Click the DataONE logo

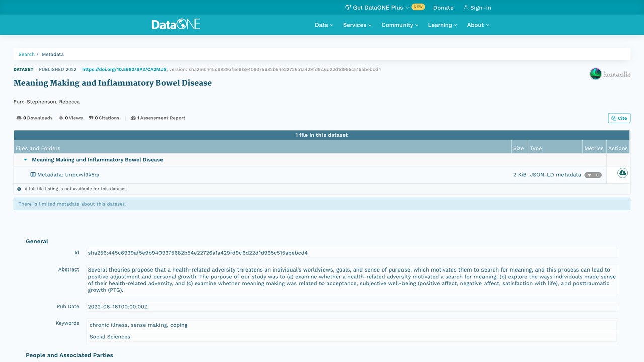(176, 24)
